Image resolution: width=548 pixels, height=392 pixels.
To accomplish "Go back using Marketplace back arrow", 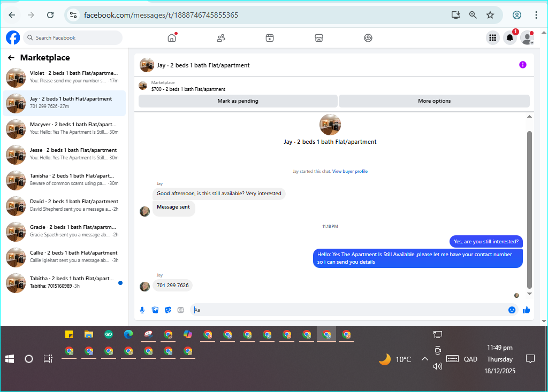I will coord(11,58).
